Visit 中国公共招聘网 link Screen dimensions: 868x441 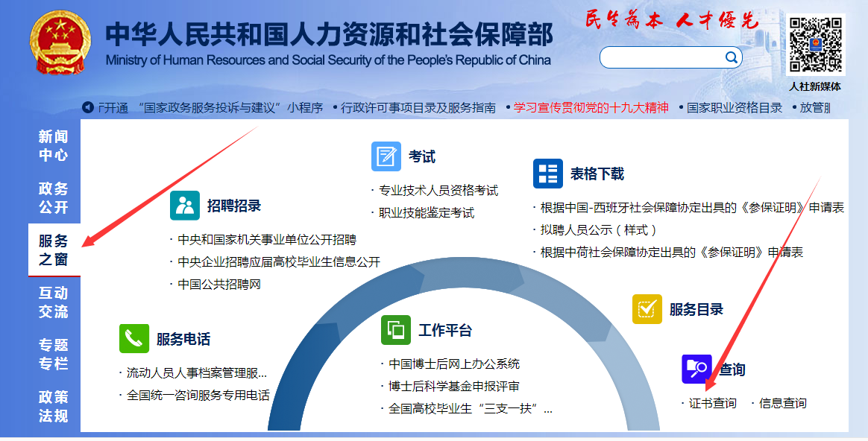[x=219, y=284]
